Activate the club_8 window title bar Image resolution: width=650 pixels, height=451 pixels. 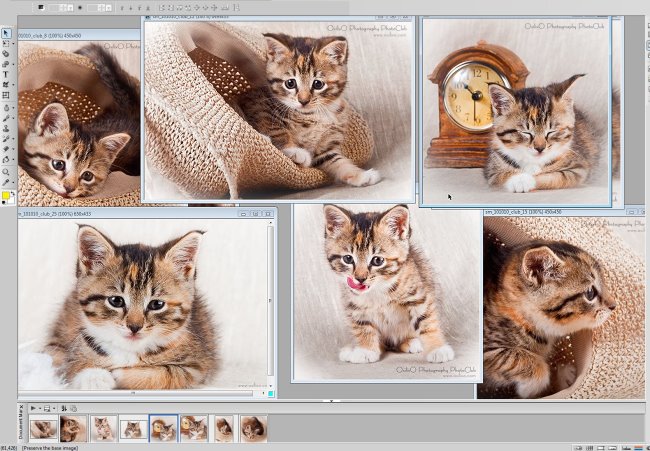[79, 36]
